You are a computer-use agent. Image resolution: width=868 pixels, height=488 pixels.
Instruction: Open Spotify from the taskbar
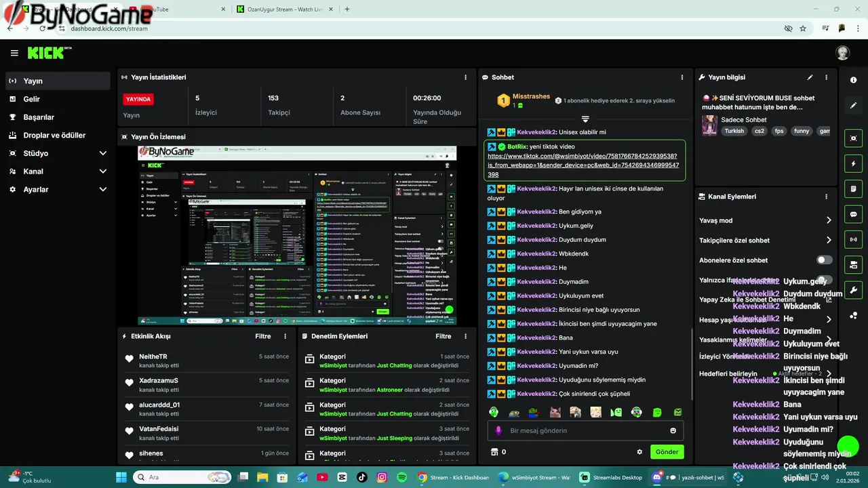[x=401, y=477]
